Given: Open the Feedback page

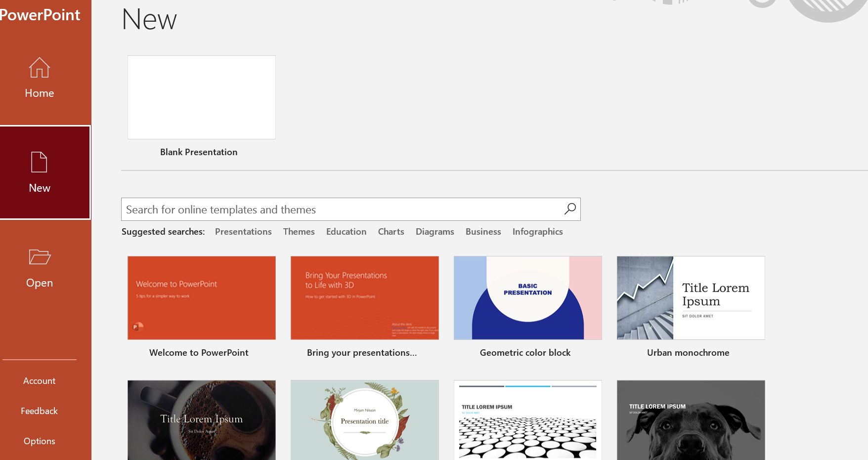Looking at the screenshot, I should point(39,411).
